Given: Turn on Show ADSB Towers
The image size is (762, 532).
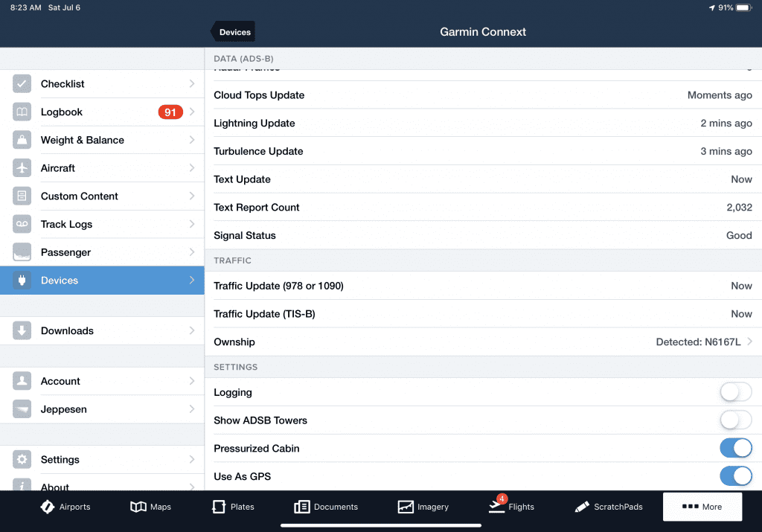Looking at the screenshot, I should (735, 420).
